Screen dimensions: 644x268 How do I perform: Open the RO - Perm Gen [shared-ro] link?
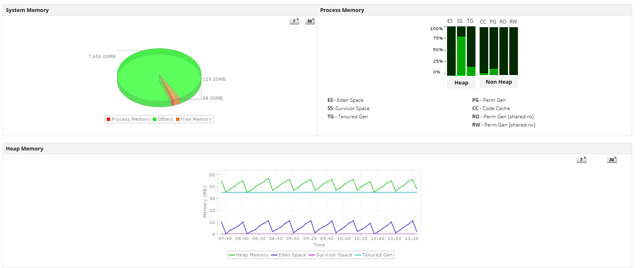pos(503,116)
